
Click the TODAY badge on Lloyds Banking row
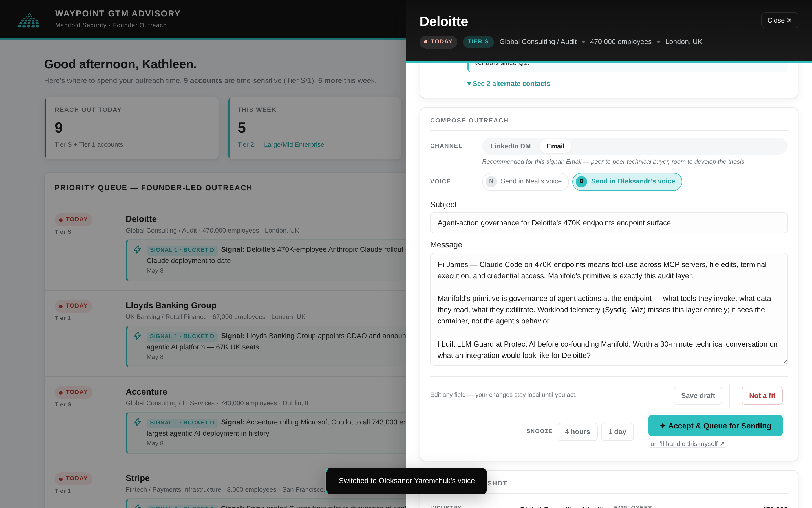point(74,306)
